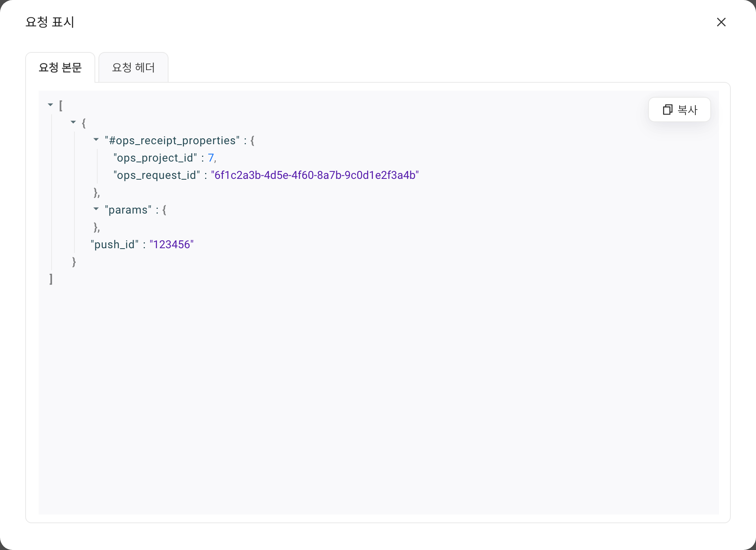Click the push_id value "123456"
Viewport: 756px width, 550px height.
pyautogui.click(x=172, y=245)
